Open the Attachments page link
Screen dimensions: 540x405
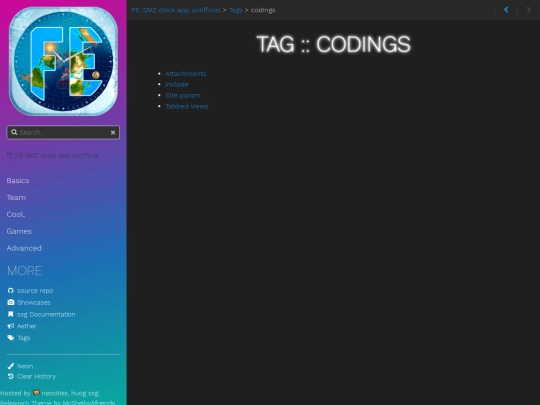point(186,73)
